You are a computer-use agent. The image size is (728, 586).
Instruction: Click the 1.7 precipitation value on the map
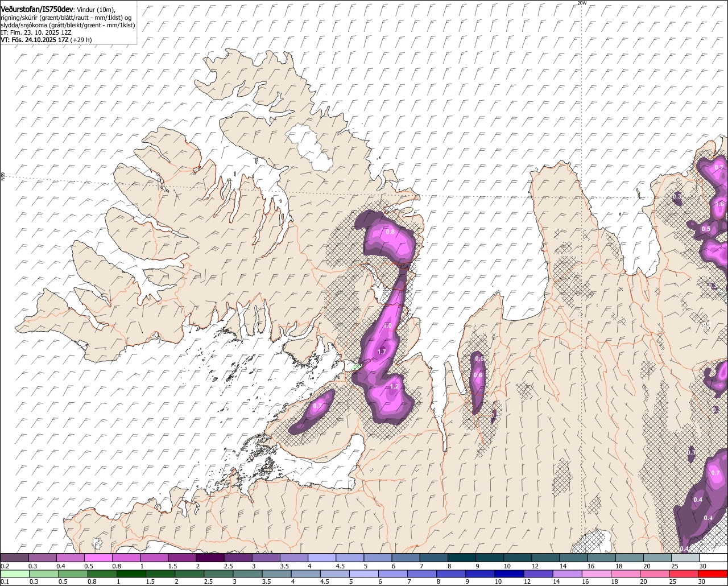click(x=382, y=352)
